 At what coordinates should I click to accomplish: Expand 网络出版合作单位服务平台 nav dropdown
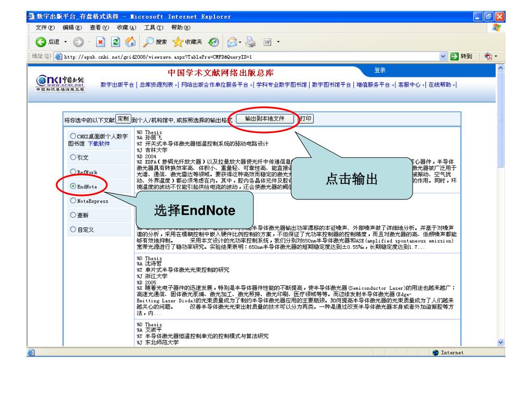(251, 85)
